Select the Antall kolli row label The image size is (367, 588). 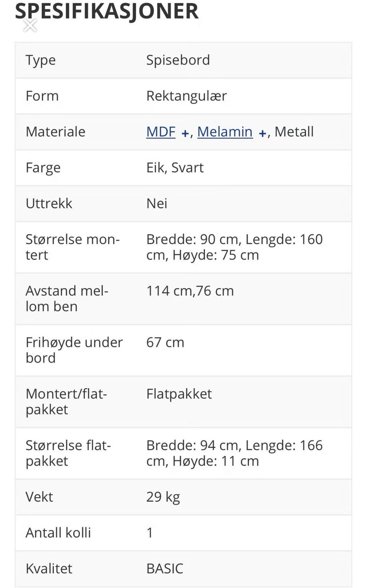[58, 533]
